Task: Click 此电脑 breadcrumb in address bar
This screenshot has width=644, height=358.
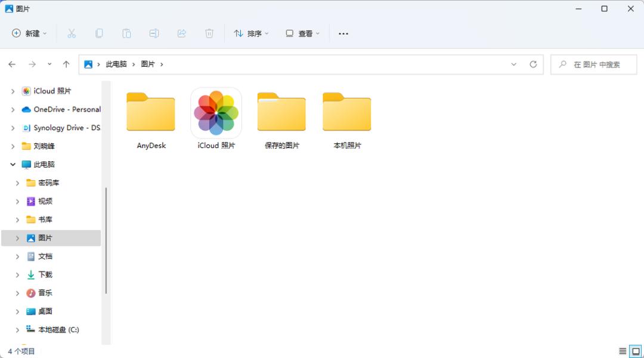Action: (116, 64)
